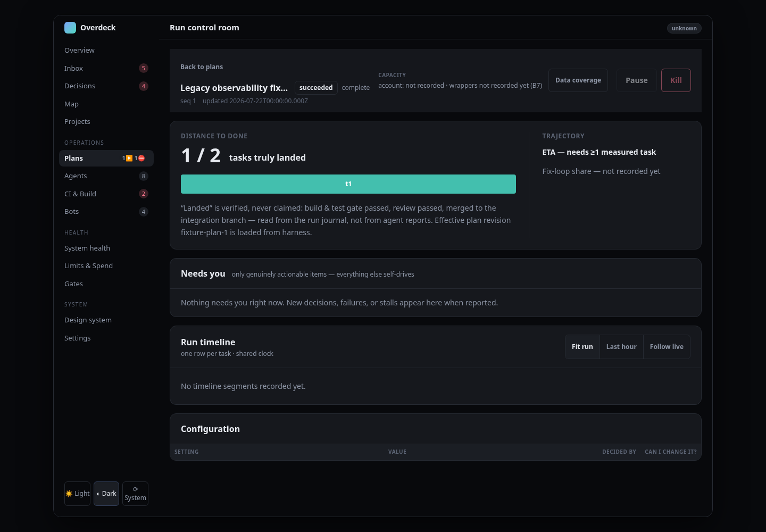This screenshot has height=532, width=766.
Task: Click the Fix-loop share — not recorded yet text
Action: coord(601,171)
